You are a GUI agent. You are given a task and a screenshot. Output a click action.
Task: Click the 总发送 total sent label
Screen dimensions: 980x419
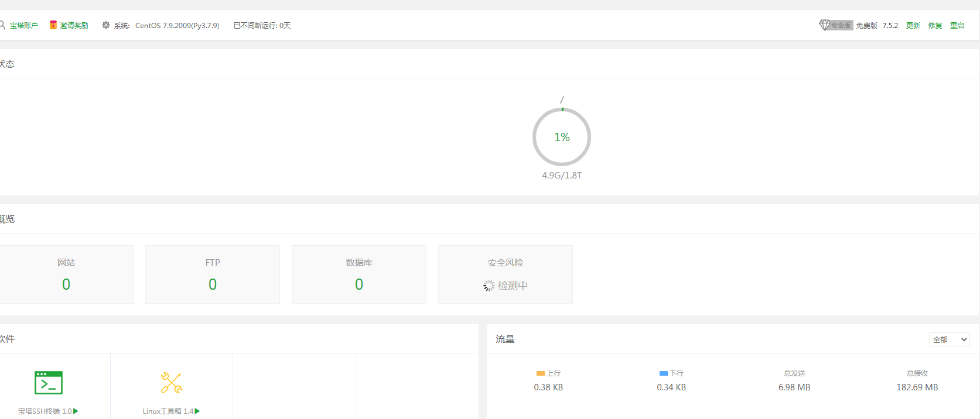794,373
